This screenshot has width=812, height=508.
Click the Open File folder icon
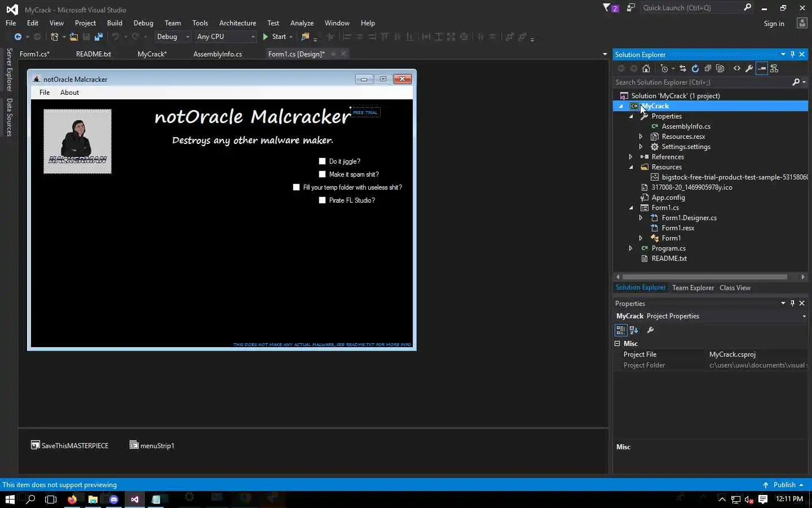[x=74, y=37]
